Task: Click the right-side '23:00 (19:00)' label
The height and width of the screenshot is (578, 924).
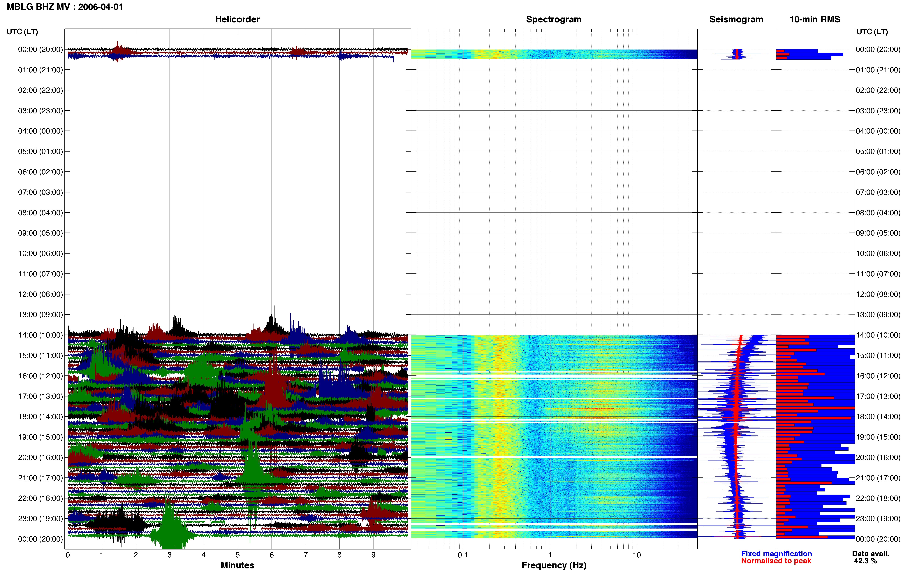Action: pyautogui.click(x=878, y=519)
